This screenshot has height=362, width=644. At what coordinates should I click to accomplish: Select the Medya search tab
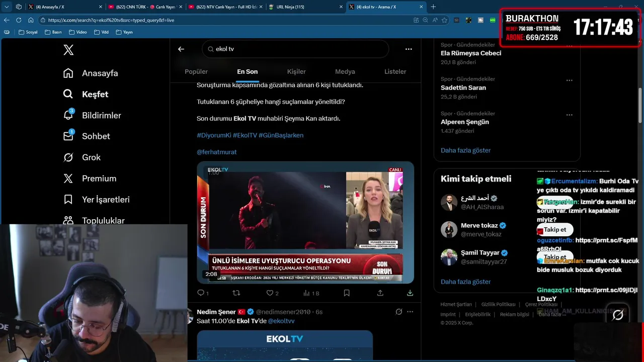pos(345,71)
